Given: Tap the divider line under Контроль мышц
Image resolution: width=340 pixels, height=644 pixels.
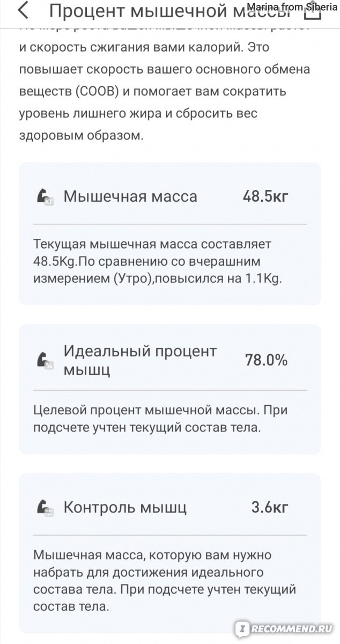Looking at the screenshot, I should point(170,535).
